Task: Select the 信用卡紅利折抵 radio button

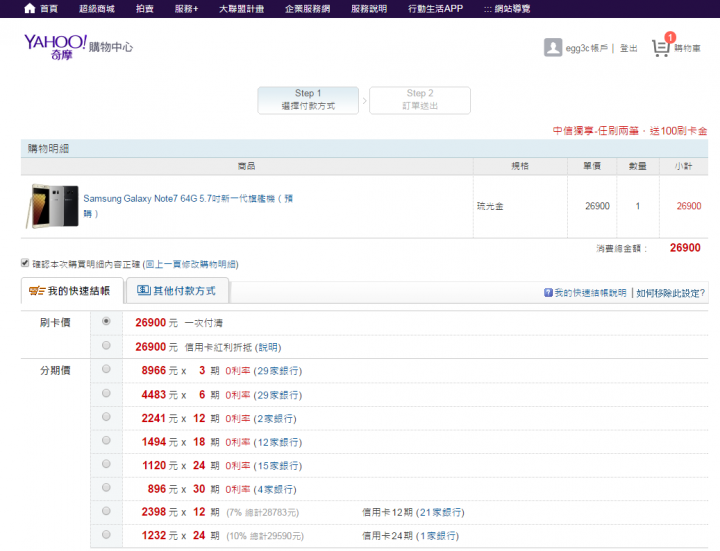Action: click(106, 346)
